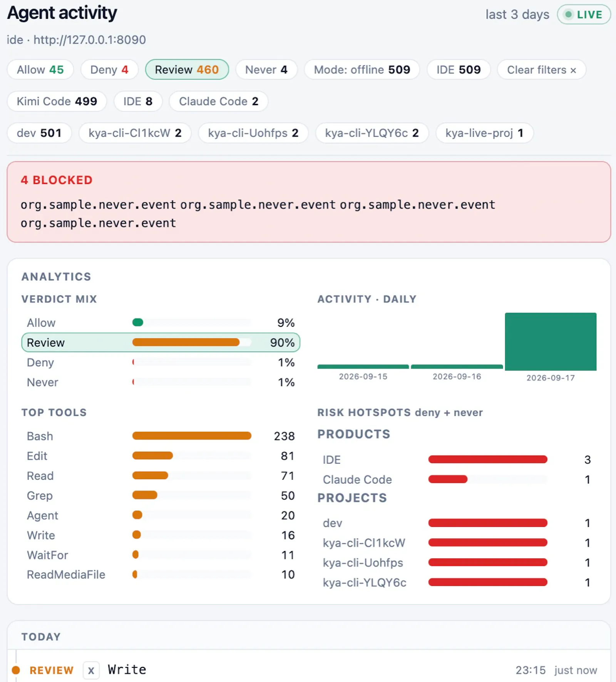
Task: Select the kya-cli-Uohfps 2 project chip
Action: [x=253, y=133]
